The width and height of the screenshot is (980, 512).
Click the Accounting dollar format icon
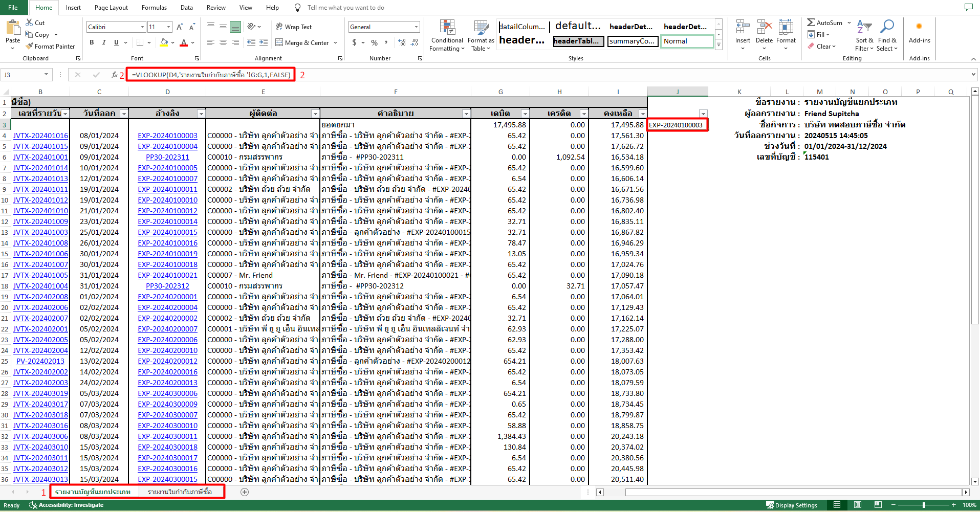pos(354,42)
